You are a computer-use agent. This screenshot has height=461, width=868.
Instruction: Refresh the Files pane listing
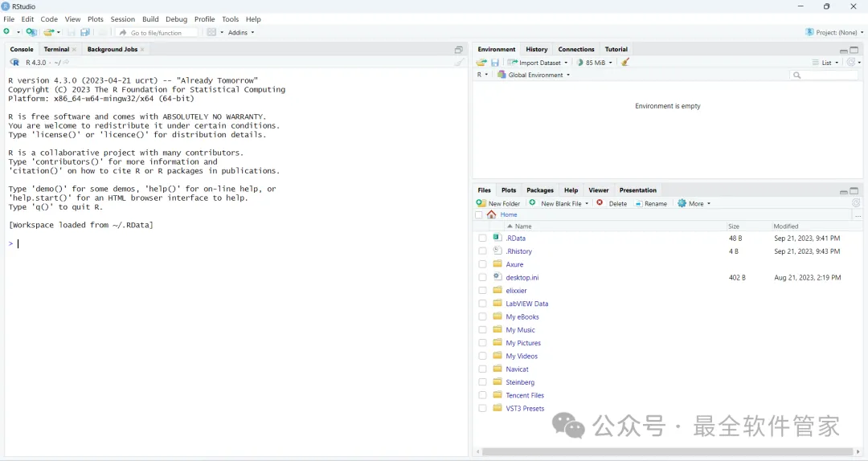[856, 203]
